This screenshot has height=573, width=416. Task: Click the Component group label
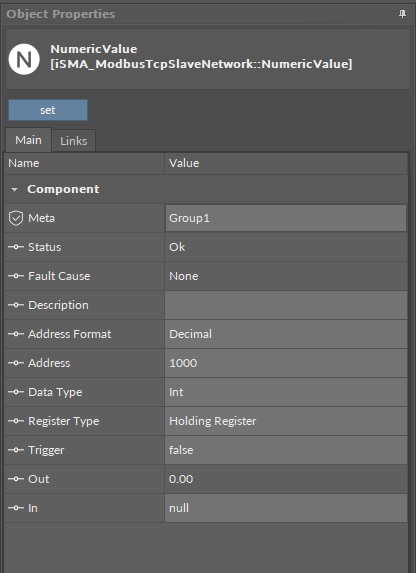pos(63,189)
